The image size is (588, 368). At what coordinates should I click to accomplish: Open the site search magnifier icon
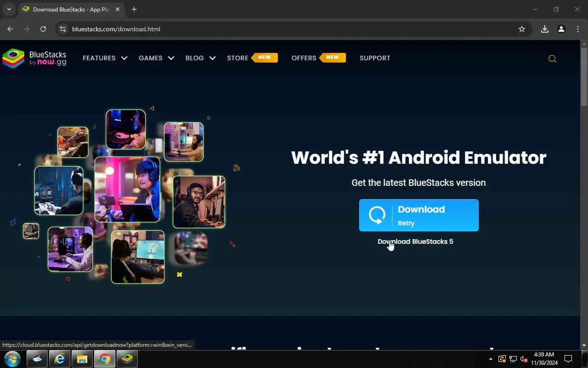553,59
